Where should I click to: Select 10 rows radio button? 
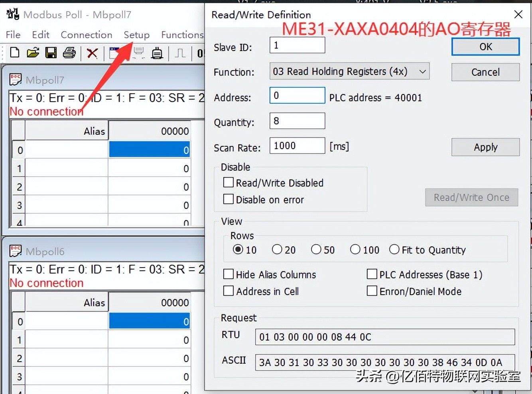pos(238,249)
